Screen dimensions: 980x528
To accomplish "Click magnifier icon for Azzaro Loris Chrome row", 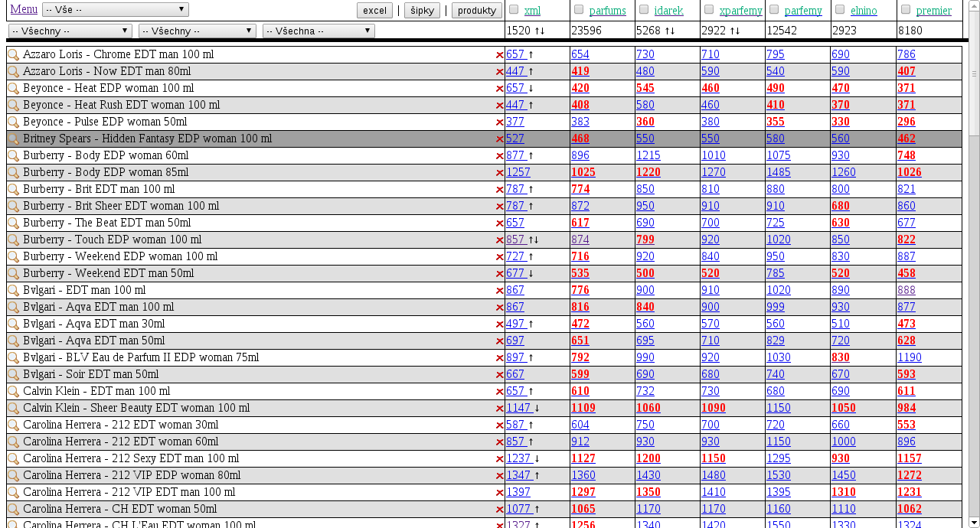I will [x=13, y=55].
